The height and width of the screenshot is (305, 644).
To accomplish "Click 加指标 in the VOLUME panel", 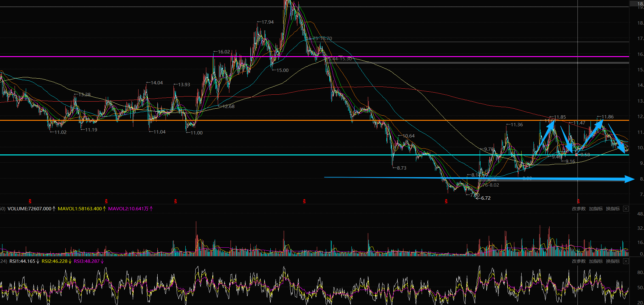I will point(596,209).
